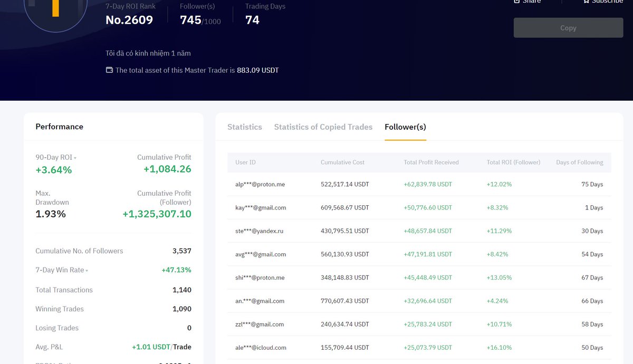Click the 745/1000 Follower(s) counter
The width and height of the screenshot is (633, 364).
click(x=199, y=20)
